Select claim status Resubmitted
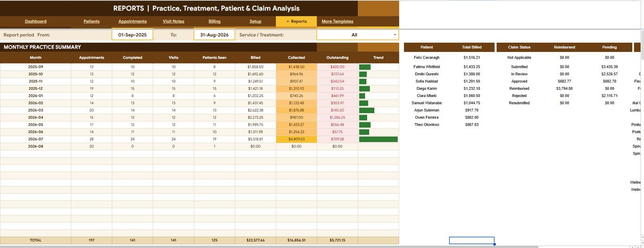644x248 pixels. [x=519, y=103]
